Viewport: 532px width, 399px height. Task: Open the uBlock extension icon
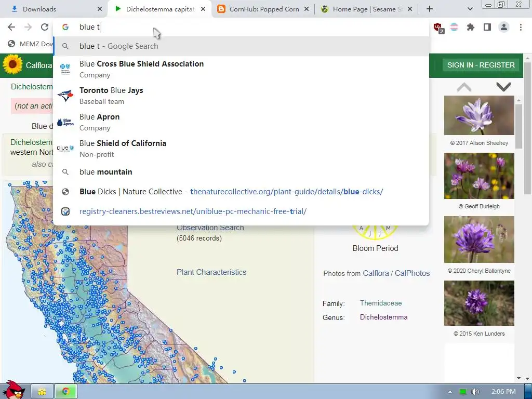438,28
